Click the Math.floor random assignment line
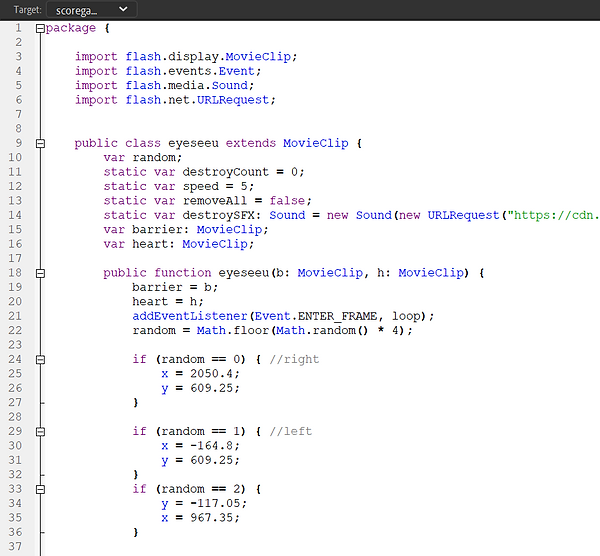 [x=272, y=331]
